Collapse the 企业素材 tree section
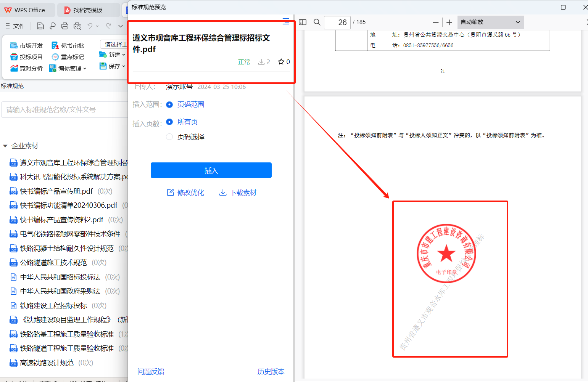This screenshot has width=588, height=382. (x=5, y=146)
